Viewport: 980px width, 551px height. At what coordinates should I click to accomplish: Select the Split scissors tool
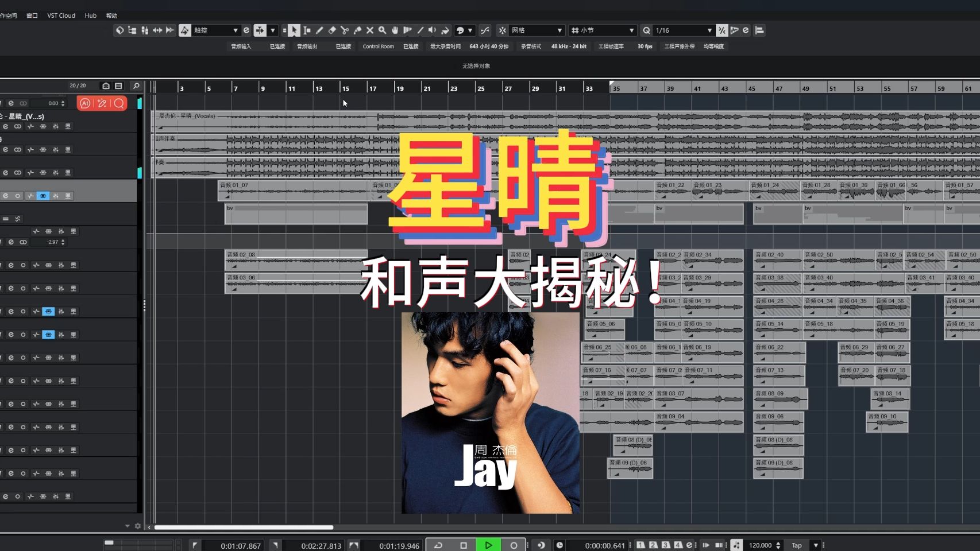(x=345, y=30)
